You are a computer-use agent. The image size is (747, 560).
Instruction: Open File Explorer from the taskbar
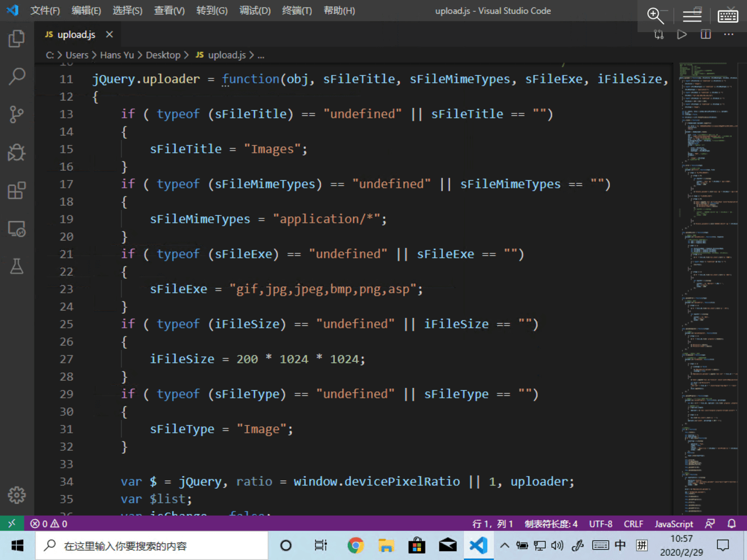point(386,545)
